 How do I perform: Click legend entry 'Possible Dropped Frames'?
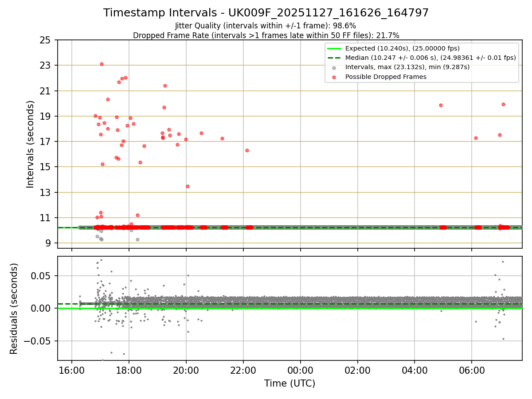tap(386, 77)
